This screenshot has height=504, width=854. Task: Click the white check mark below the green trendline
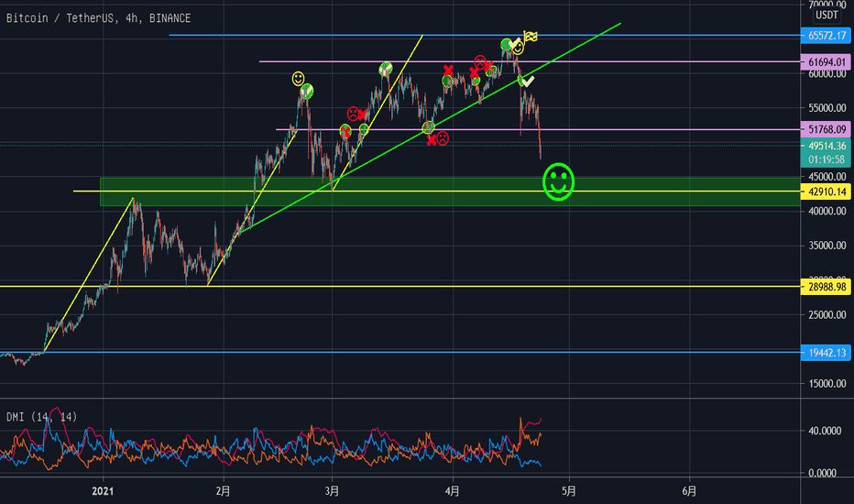(528, 82)
